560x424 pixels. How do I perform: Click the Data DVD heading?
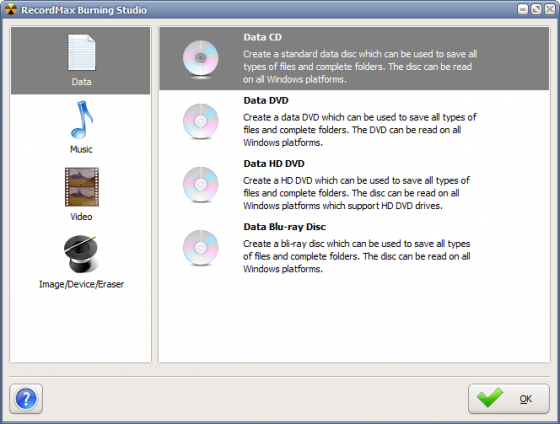[266, 100]
